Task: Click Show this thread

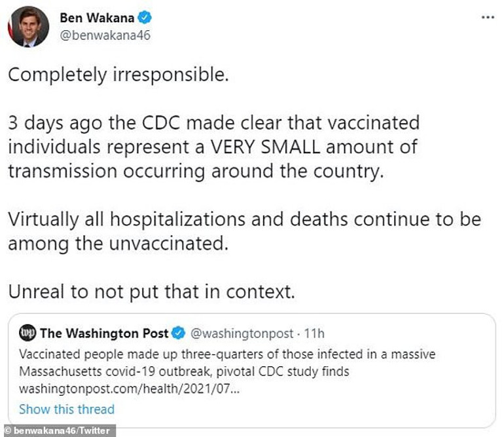Action: (66, 409)
